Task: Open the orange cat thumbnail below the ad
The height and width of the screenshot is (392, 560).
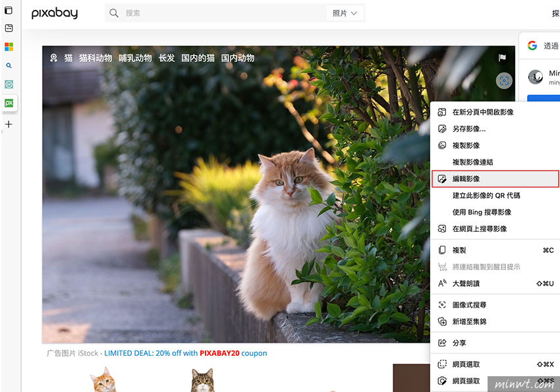Action: click(x=103, y=379)
